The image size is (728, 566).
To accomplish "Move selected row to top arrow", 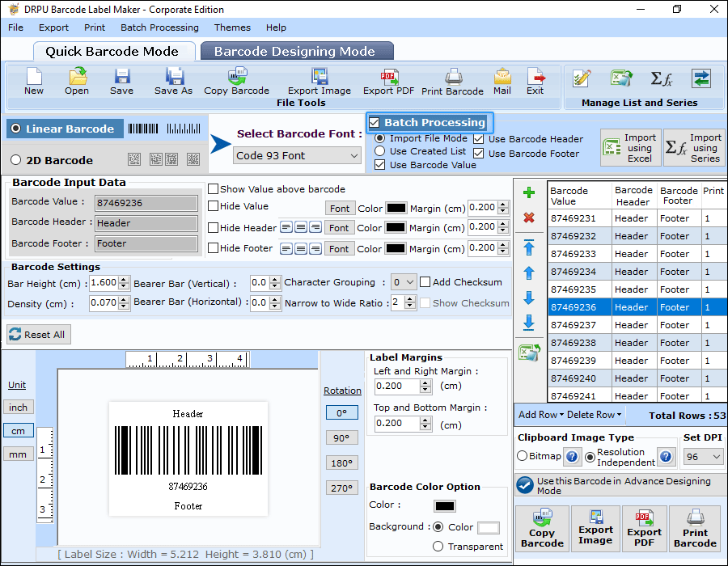I will point(529,247).
